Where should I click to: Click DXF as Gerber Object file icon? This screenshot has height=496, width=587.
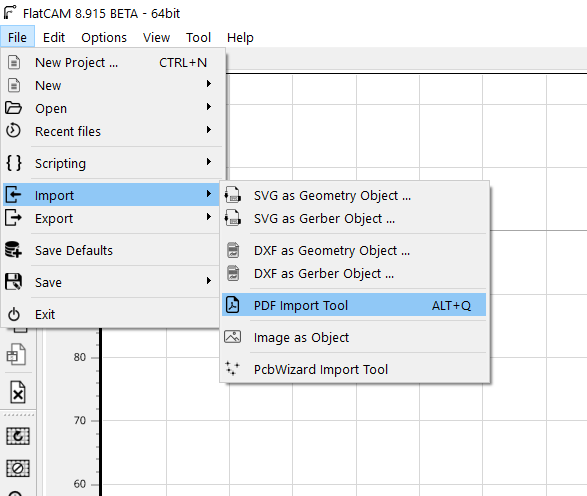click(233, 273)
